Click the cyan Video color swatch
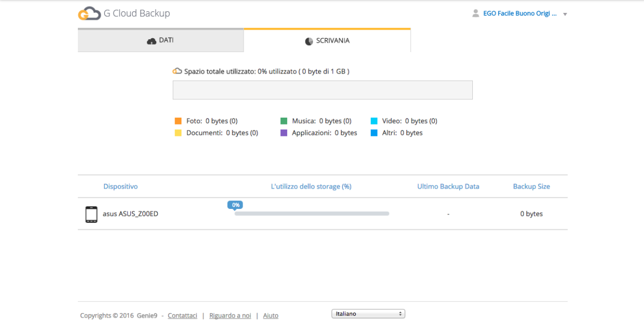644x325 pixels. (x=374, y=121)
